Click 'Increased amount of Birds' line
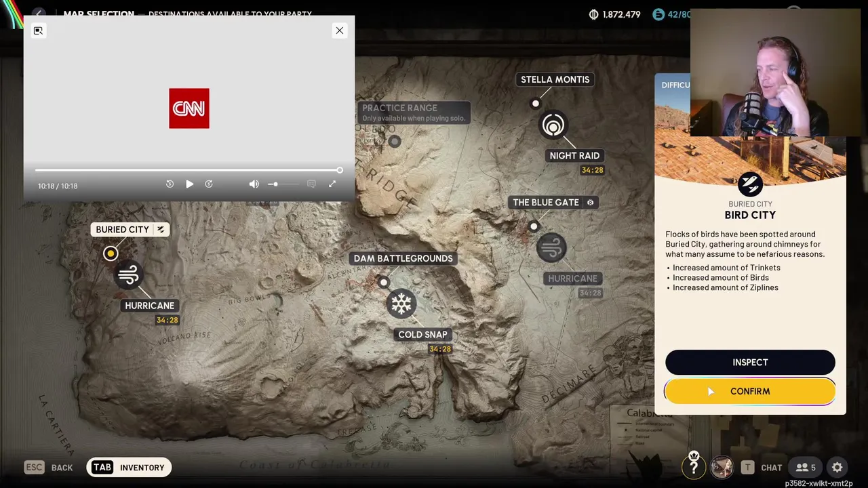Screen dimensions: 868x488 pos(721,277)
